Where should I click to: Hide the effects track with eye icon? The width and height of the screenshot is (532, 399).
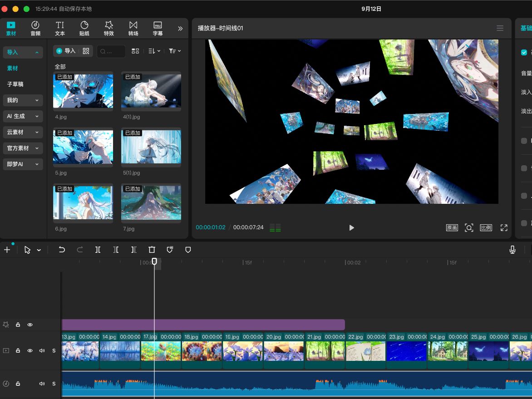(x=30, y=325)
